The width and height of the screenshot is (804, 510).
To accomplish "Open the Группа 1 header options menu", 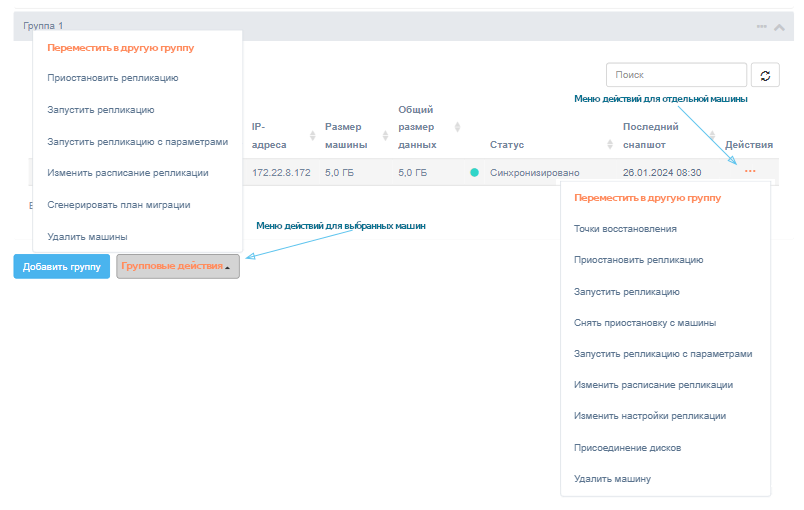I will [x=761, y=26].
